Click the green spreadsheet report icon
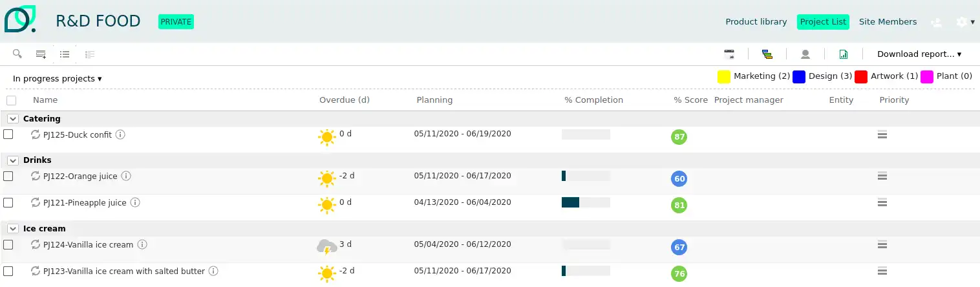The height and width of the screenshot is (287, 980). (x=844, y=54)
